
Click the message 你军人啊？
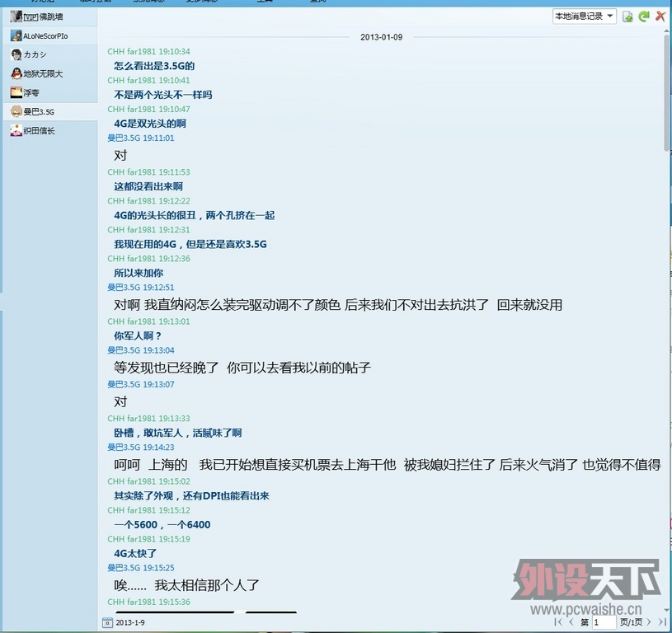click(x=138, y=335)
